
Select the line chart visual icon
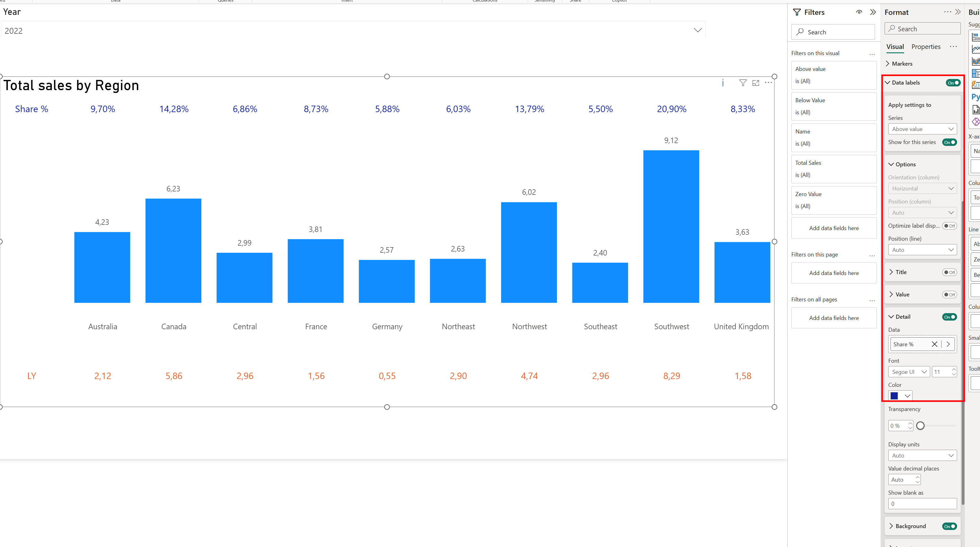(x=976, y=49)
